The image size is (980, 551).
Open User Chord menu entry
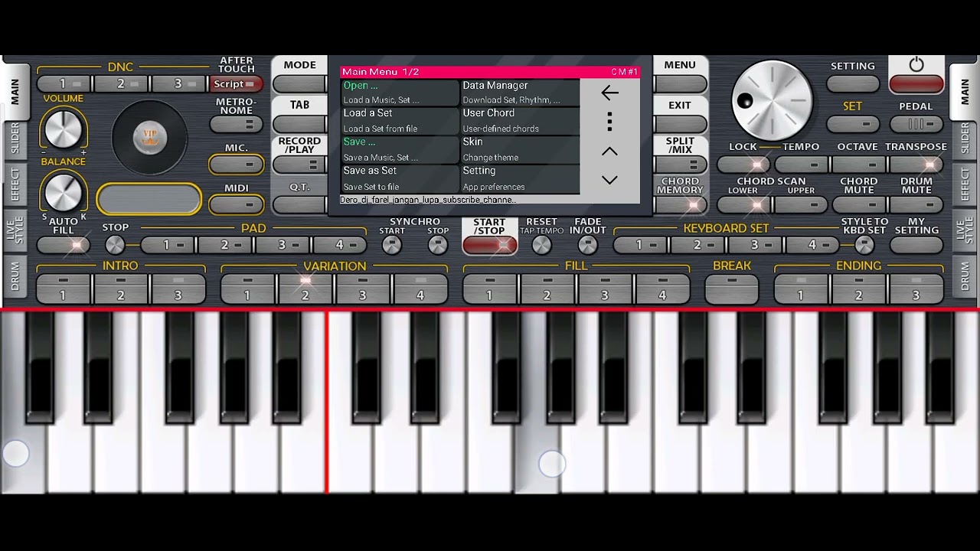(x=520, y=121)
